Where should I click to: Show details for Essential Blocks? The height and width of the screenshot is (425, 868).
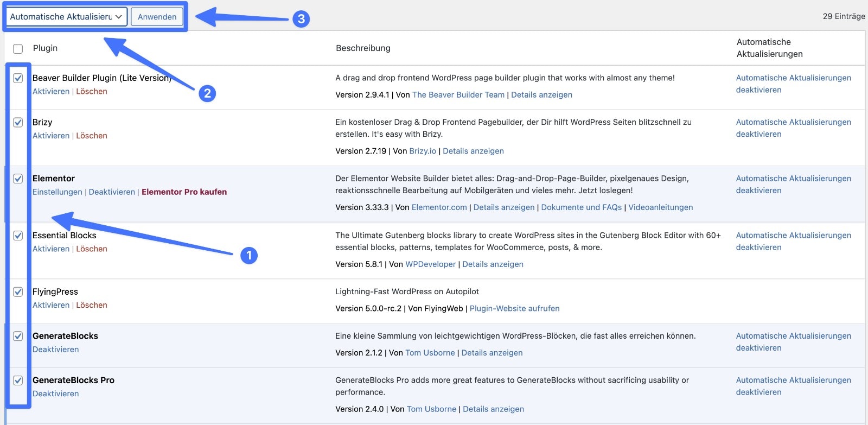(x=493, y=264)
